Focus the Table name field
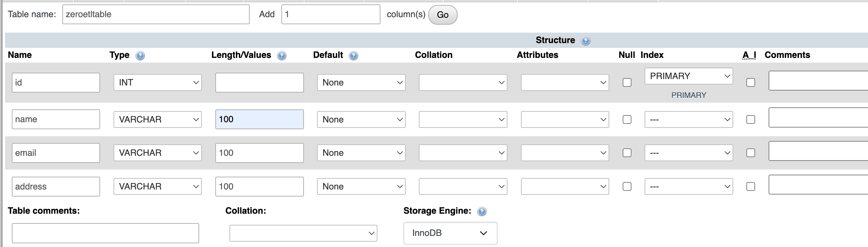The width and height of the screenshot is (868, 247). 156,14
